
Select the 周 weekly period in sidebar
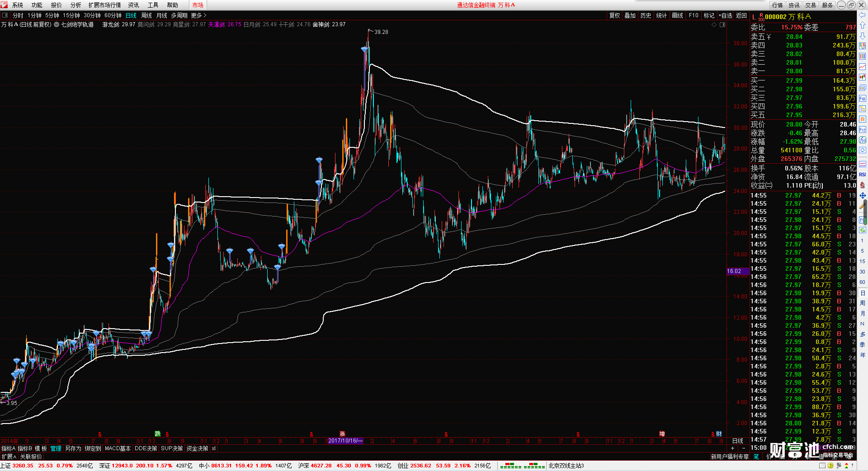tap(862, 303)
